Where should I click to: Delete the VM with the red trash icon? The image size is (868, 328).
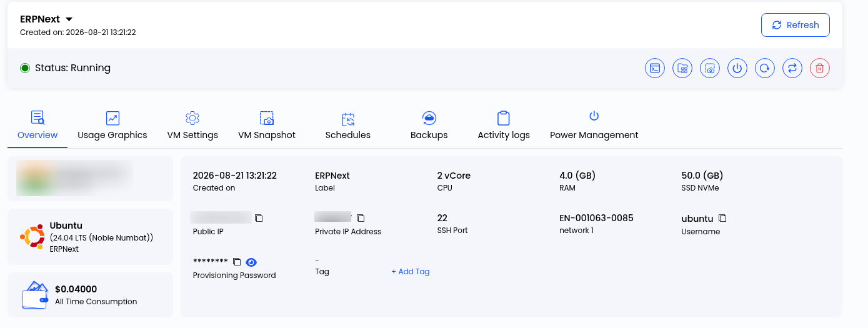820,68
